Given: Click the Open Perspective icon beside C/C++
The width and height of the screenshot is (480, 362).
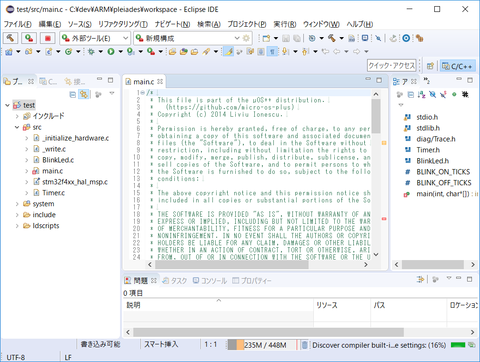Looking at the screenshot, I should point(430,66).
